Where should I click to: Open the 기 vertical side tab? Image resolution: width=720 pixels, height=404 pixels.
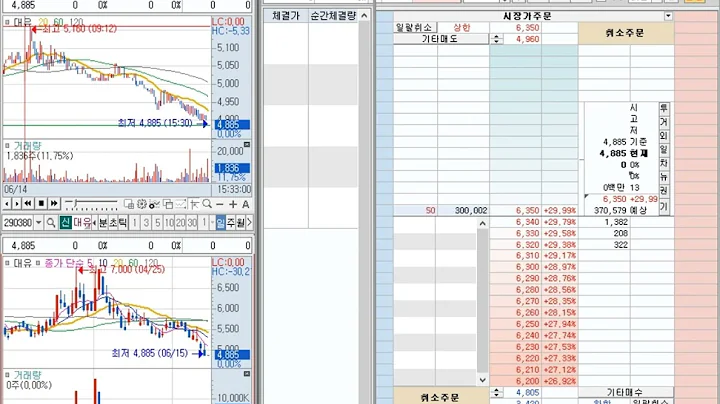664,207
